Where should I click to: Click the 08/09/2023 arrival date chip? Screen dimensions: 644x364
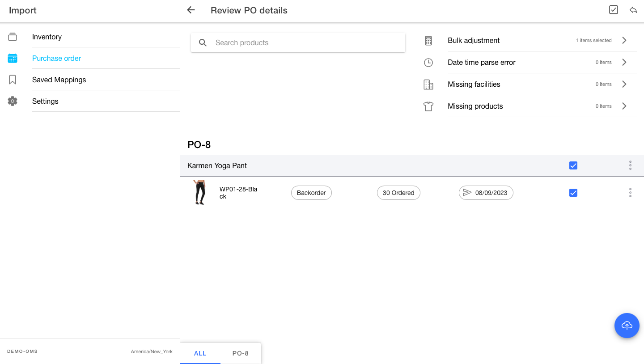[486, 193]
